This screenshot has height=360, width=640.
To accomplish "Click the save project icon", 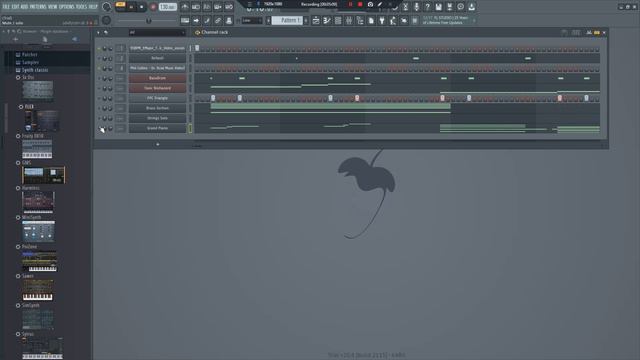I will tap(438, 7).
